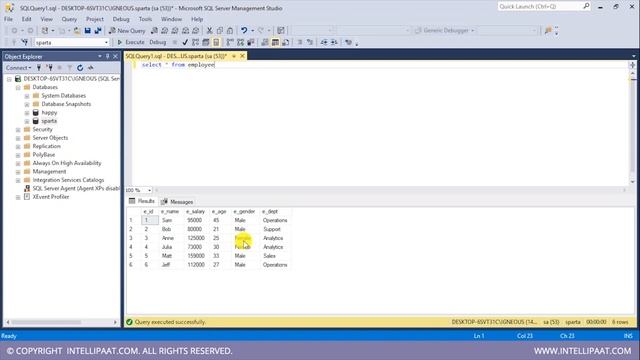
Task: Click the Disconnect plug icon
Action: tap(49, 68)
